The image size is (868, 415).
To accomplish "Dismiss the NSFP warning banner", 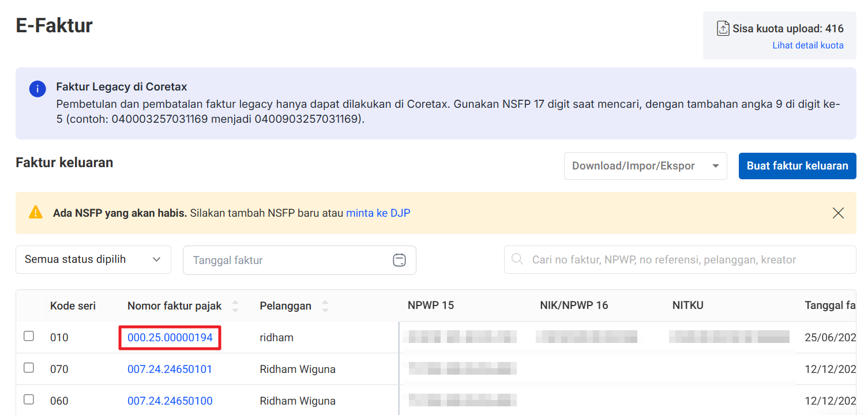I will pos(838,213).
